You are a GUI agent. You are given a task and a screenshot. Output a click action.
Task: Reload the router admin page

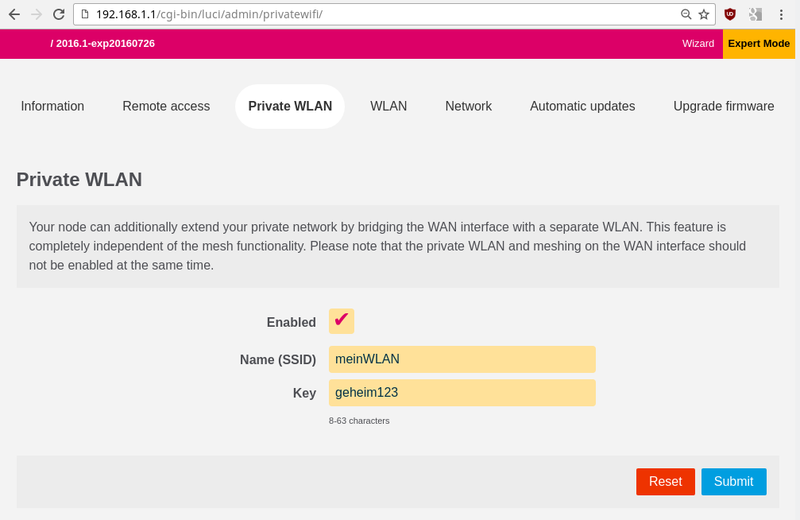point(58,15)
